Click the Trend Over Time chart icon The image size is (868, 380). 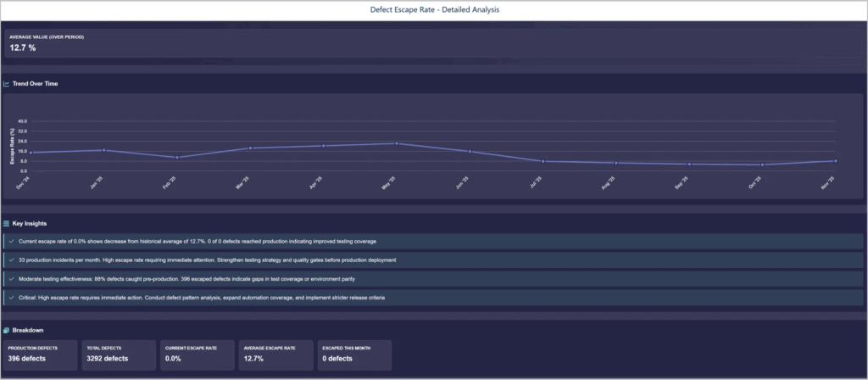pos(7,84)
